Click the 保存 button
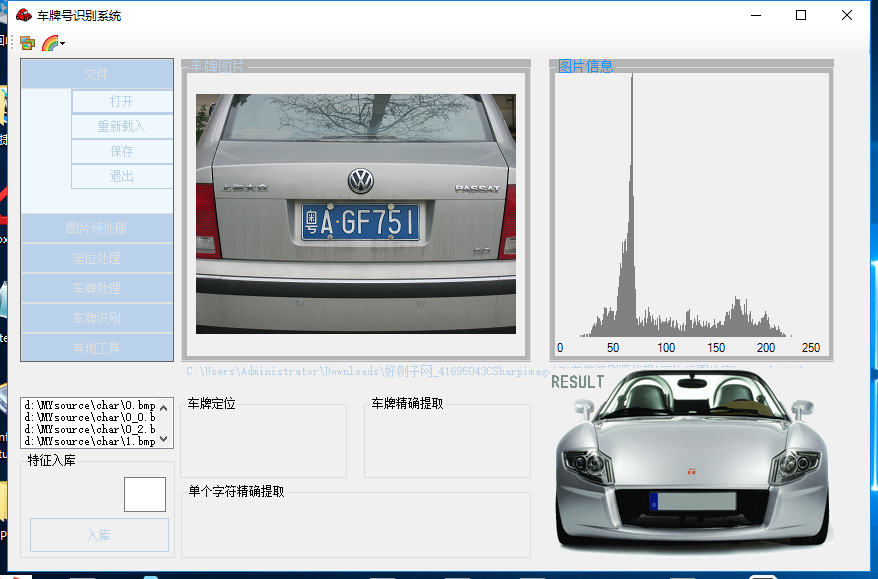The height and width of the screenshot is (579, 878). click(x=122, y=151)
